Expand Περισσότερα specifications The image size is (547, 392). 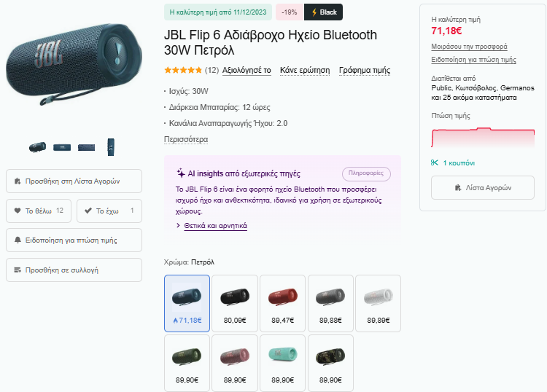point(186,139)
